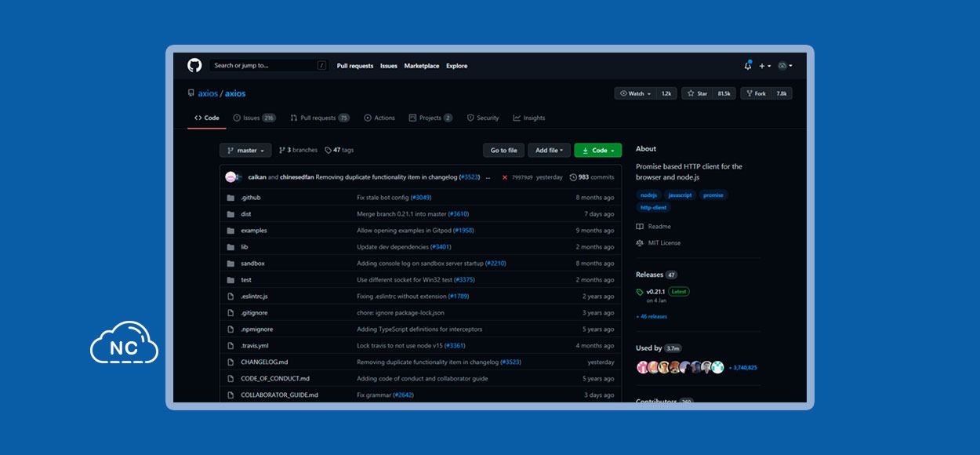
Task: Open the Projects tab
Action: (430, 118)
